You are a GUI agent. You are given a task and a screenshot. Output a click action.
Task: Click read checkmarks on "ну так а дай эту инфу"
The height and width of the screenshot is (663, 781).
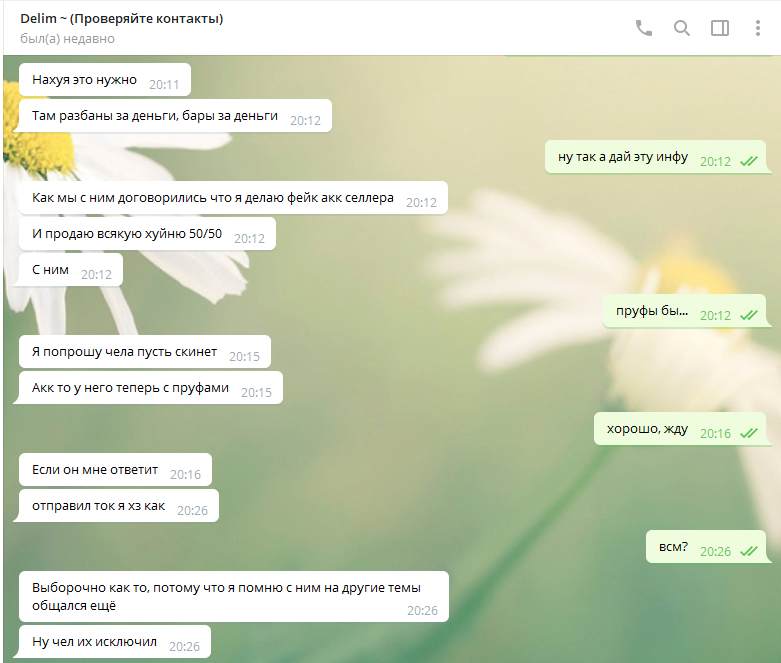[748, 161]
